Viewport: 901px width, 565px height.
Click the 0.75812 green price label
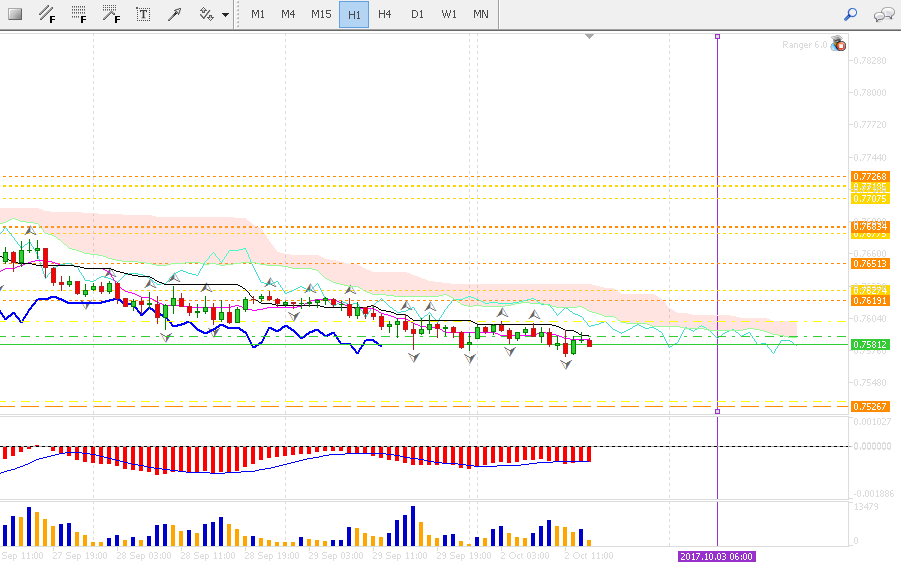pyautogui.click(x=870, y=344)
